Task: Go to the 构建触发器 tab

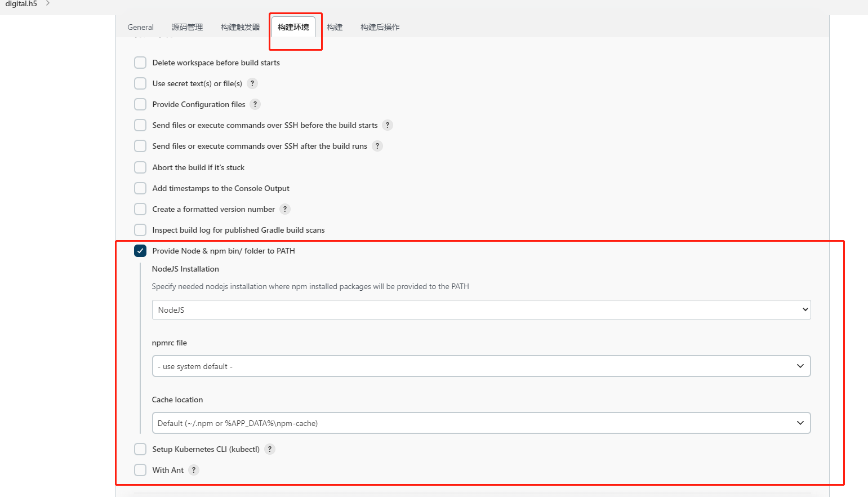Action: (241, 27)
